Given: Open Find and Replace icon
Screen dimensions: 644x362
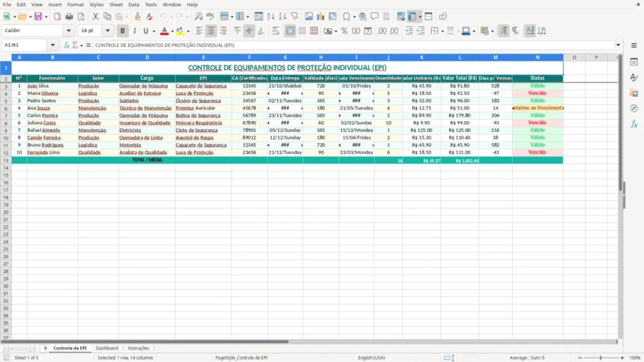Looking at the screenshot, I should click(x=198, y=16).
